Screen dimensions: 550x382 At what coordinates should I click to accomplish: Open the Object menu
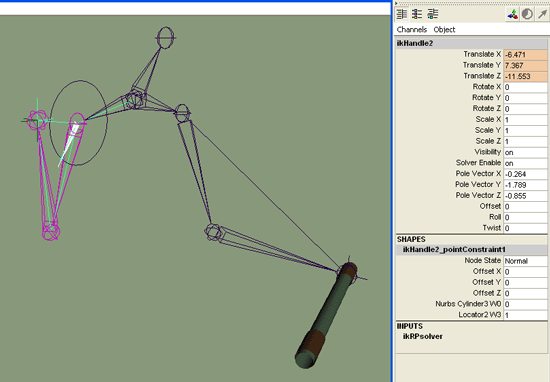[444, 29]
